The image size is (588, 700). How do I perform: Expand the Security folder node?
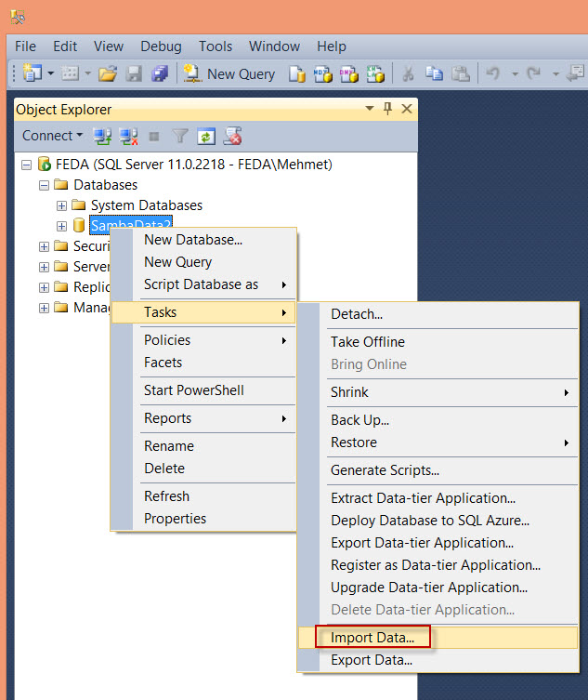click(x=44, y=247)
